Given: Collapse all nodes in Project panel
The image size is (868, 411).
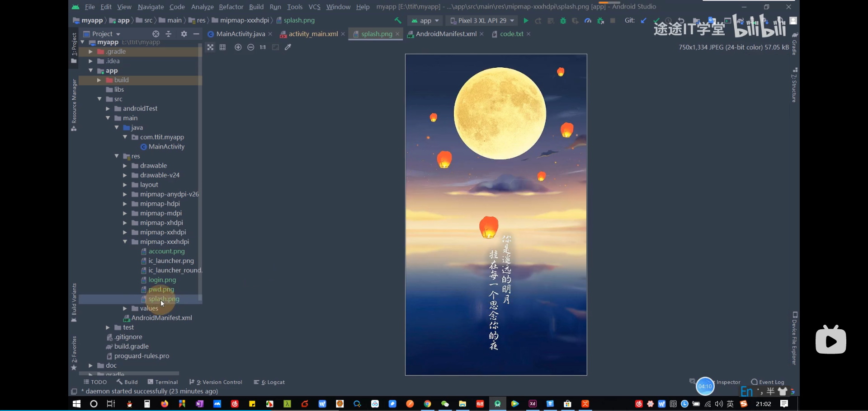Looking at the screenshot, I should coord(169,34).
